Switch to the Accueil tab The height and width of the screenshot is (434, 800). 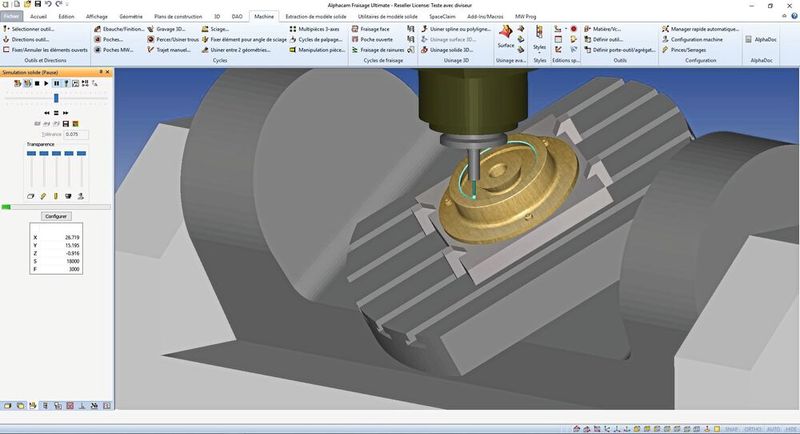click(38, 16)
